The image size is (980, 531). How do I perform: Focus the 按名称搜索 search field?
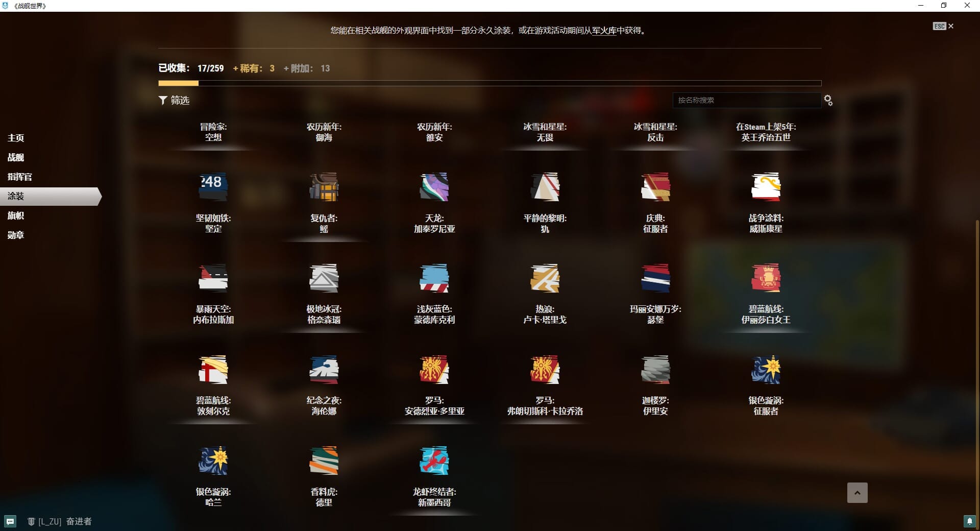click(745, 101)
